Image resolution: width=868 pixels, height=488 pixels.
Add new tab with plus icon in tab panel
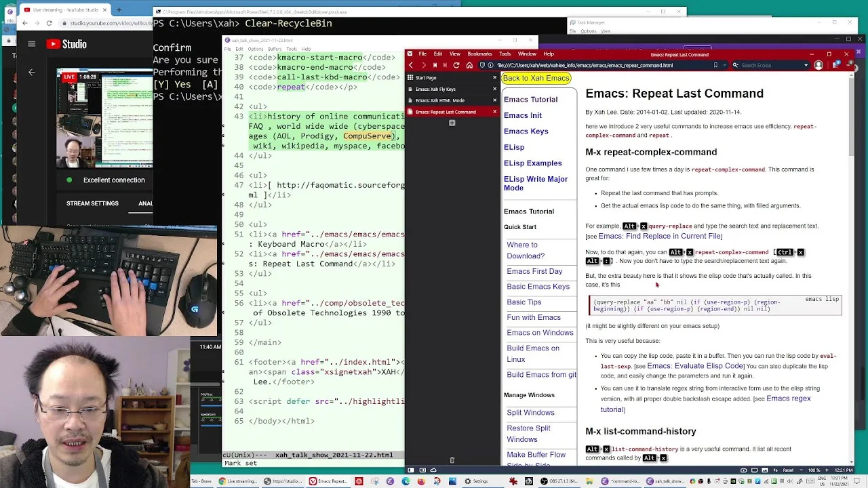click(452, 123)
